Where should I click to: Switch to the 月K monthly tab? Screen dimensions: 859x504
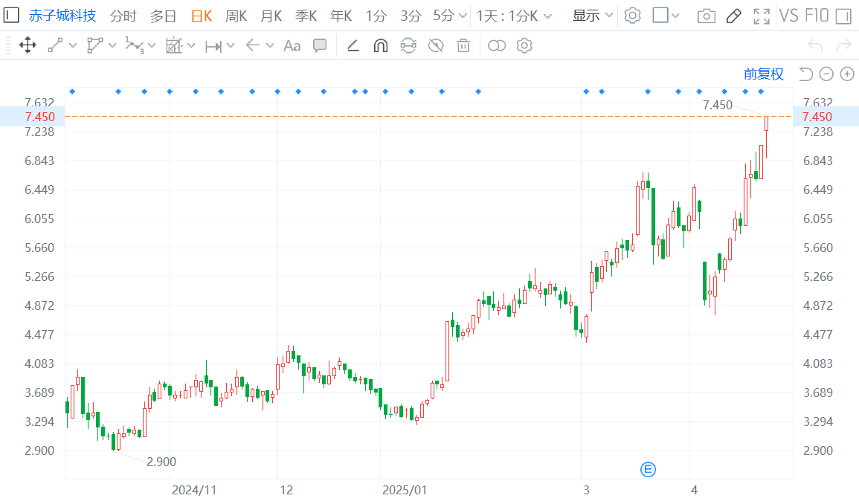(271, 16)
